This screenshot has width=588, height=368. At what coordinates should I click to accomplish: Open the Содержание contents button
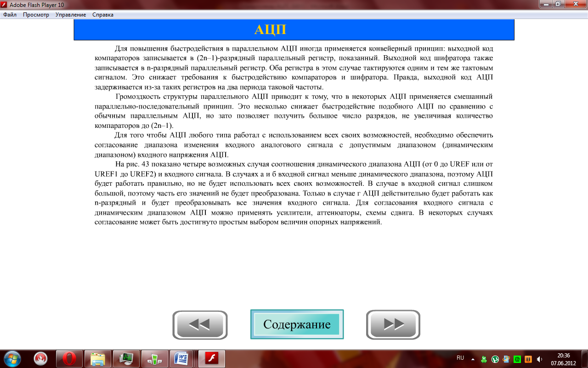tap(297, 324)
